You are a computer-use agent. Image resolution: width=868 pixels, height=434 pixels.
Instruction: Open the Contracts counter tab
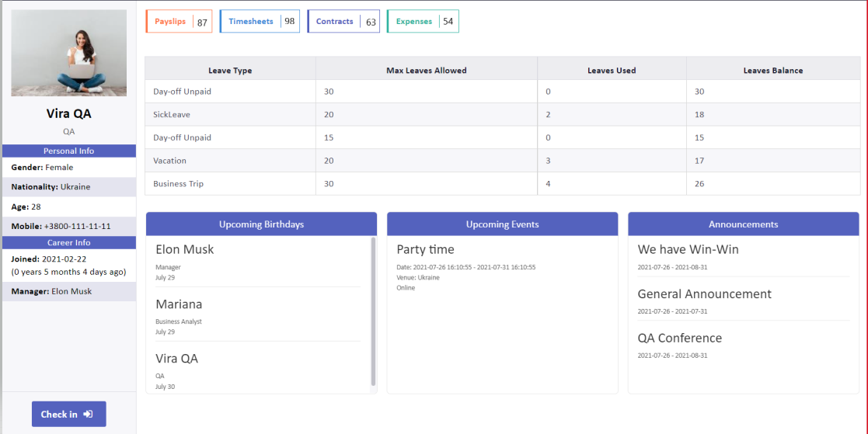(343, 22)
